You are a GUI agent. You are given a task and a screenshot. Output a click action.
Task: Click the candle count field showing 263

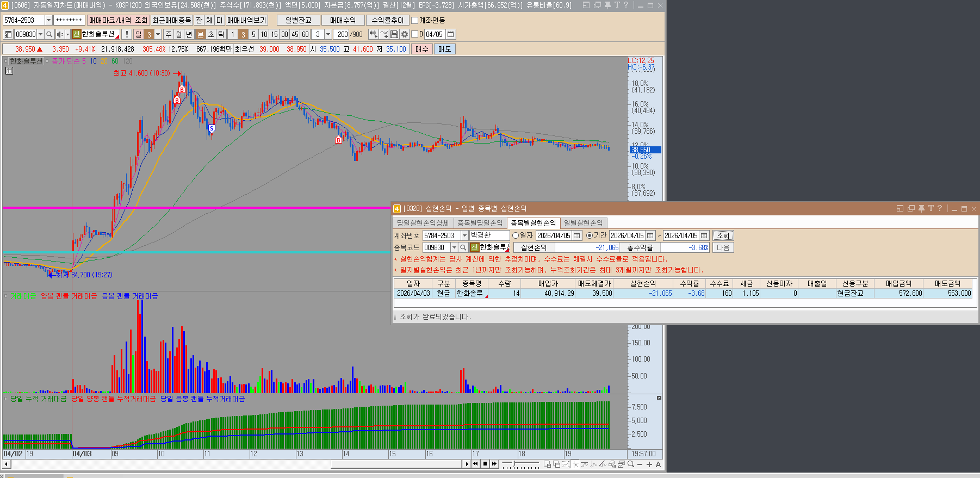(342, 34)
